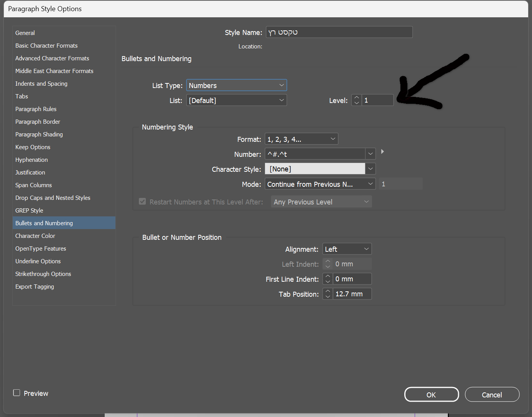The image size is (532, 417).
Task: Open the List Type dropdown
Action: coord(237,85)
